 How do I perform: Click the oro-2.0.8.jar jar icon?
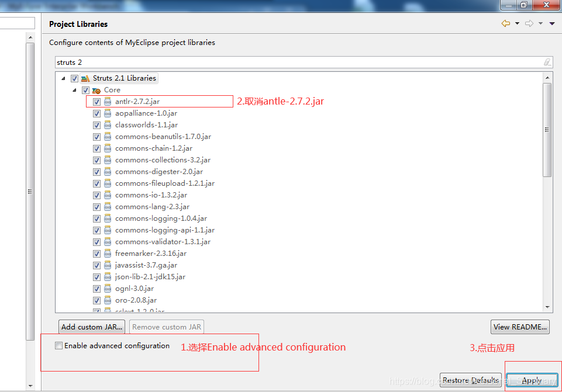(108, 300)
